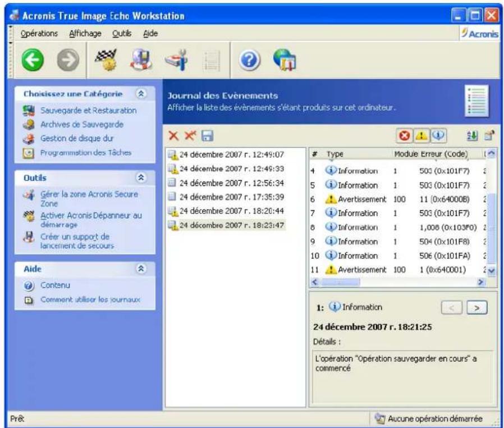Select log entry 24 décembre 2007 12:49:33

[226, 169]
